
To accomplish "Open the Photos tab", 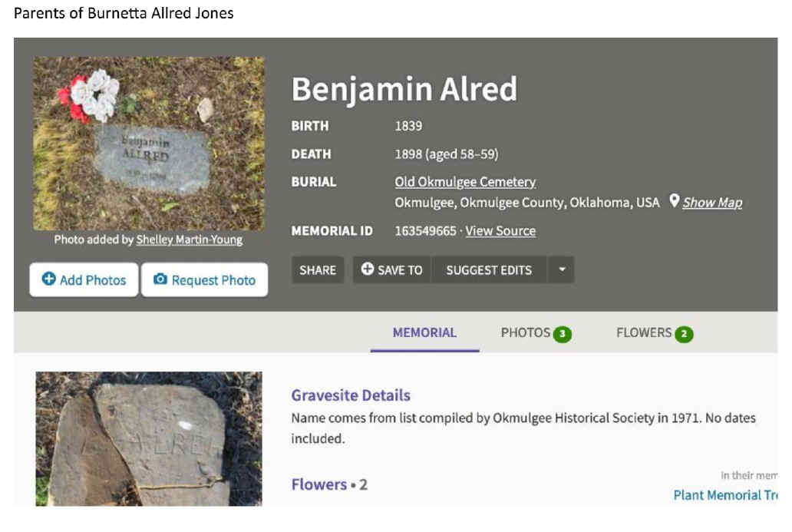I will (x=525, y=332).
